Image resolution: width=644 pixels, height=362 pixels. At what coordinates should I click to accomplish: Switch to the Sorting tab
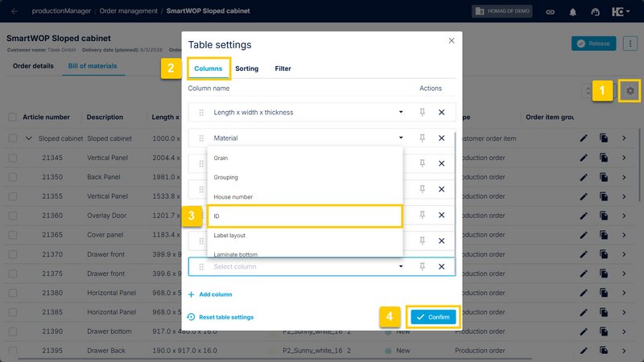247,68
